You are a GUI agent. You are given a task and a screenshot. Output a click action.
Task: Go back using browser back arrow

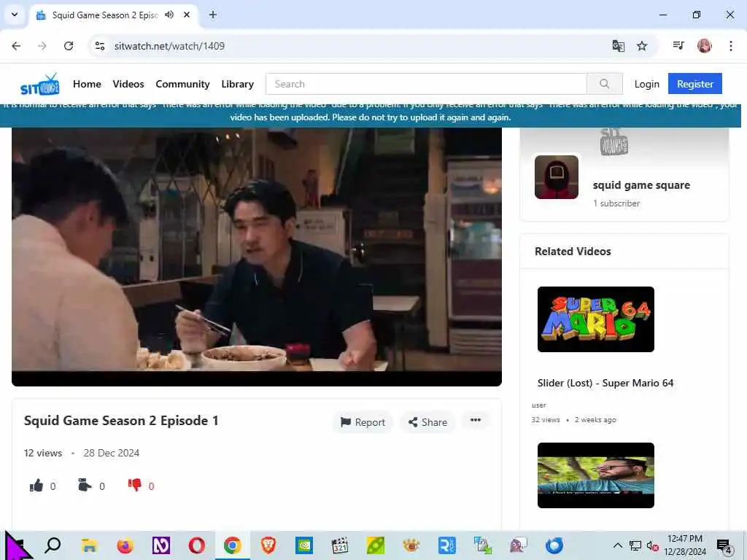point(16,46)
